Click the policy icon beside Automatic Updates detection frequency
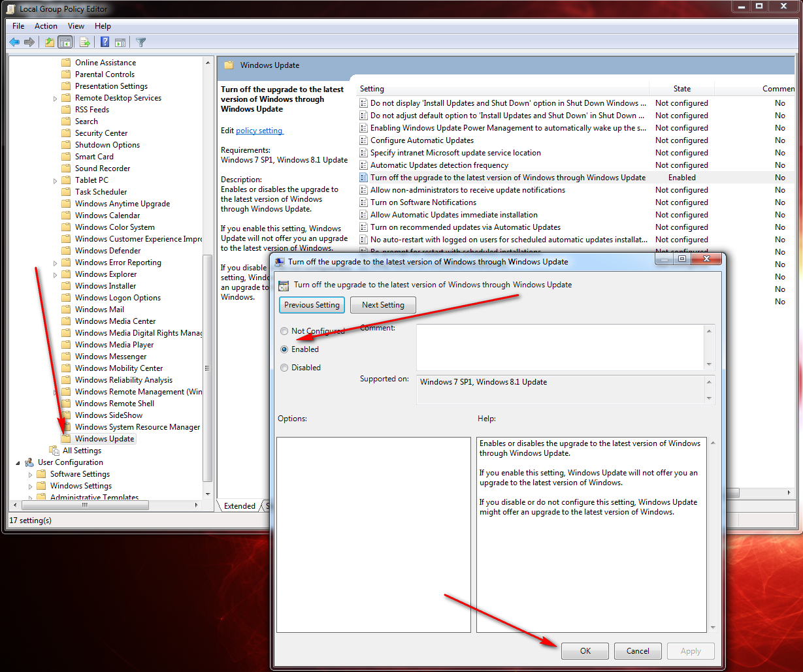 click(364, 165)
